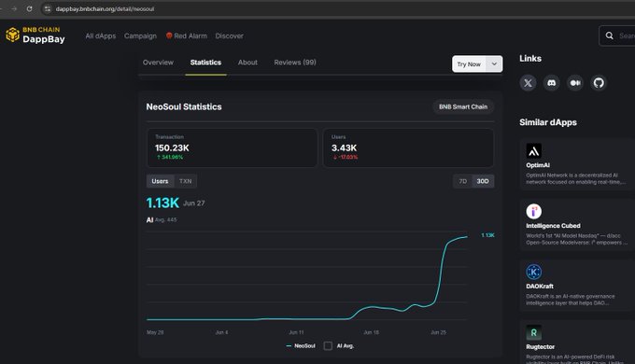The height and width of the screenshot is (364, 635).
Task: Open the X (Twitter) link icon
Action: click(x=528, y=83)
